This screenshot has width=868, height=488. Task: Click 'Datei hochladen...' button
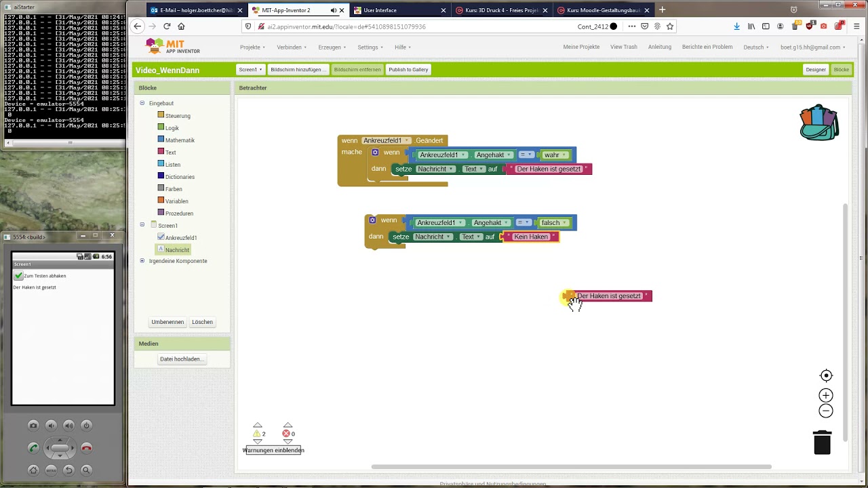pyautogui.click(x=181, y=359)
